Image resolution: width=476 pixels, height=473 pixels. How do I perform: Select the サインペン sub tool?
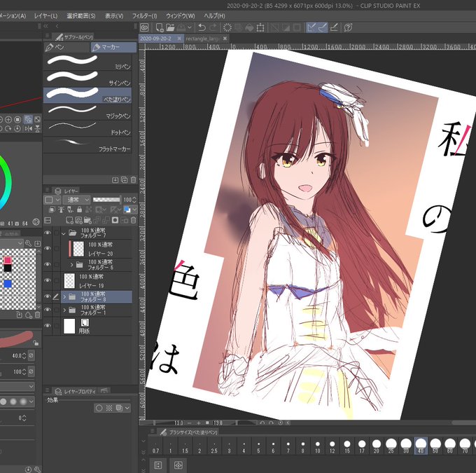pyautogui.click(x=87, y=78)
